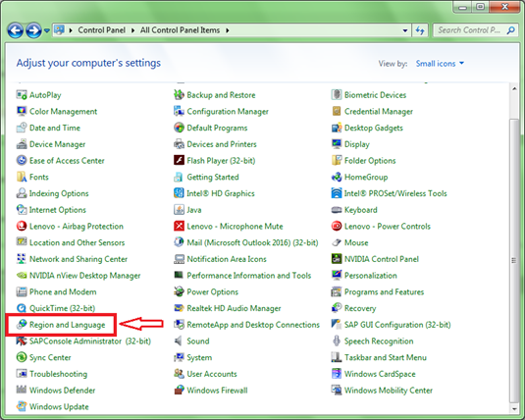
Task: Click the Java coffee cup icon
Action: click(x=179, y=209)
